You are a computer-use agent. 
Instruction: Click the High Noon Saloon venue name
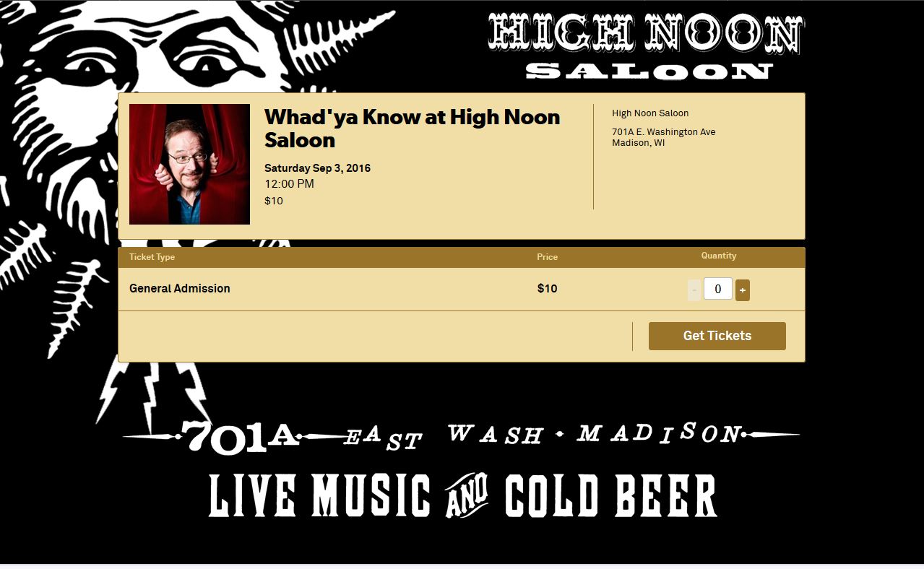coord(650,113)
